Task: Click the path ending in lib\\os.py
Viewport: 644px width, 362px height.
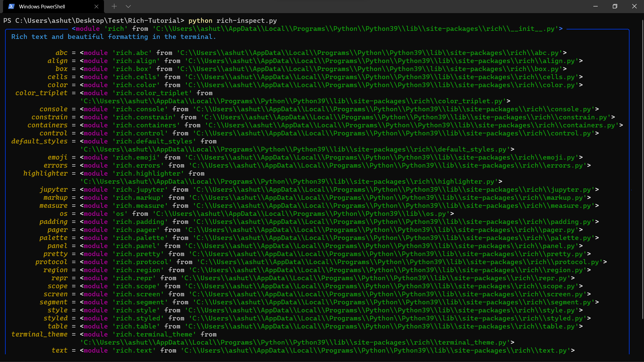Action: pyautogui.click(x=301, y=214)
